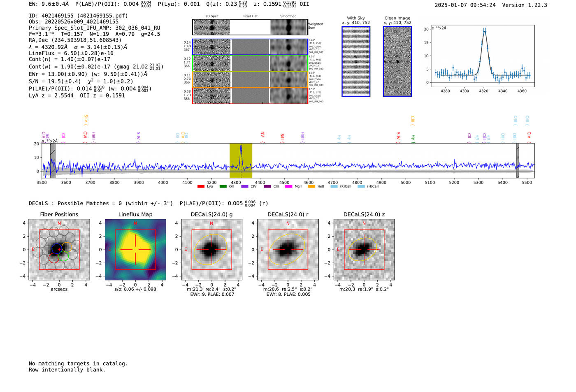Click the Gaussian emission line fit plot
This screenshot has height=392, width=576.
[482, 56]
